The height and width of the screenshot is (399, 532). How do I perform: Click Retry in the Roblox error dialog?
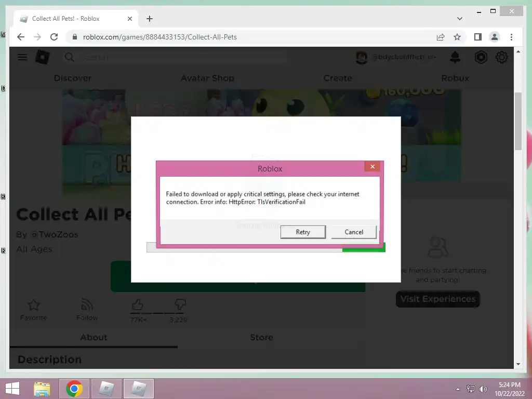[x=303, y=232]
